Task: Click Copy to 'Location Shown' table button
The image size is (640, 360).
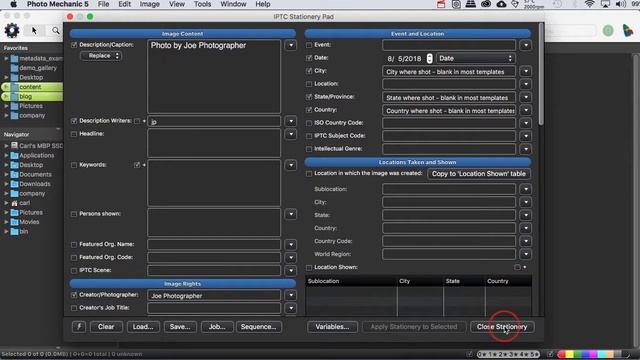Action: point(479,173)
